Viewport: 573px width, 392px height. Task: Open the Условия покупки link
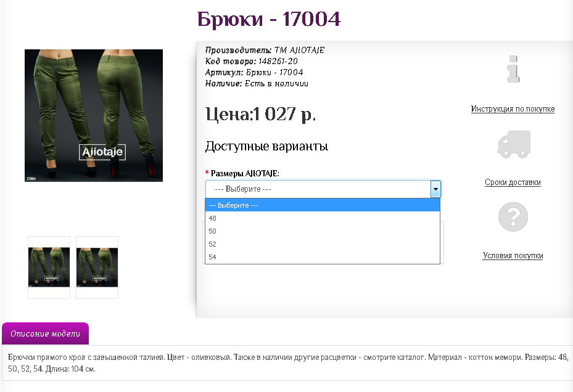[x=513, y=255]
